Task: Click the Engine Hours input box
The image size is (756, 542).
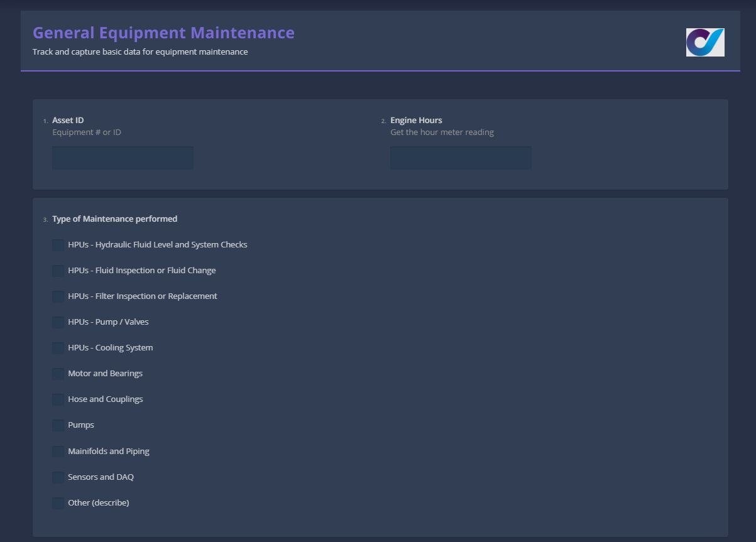Action: [460, 158]
